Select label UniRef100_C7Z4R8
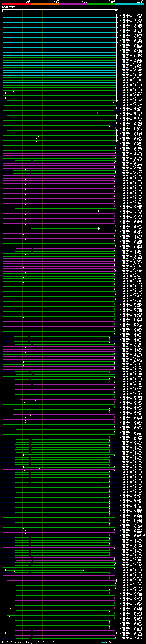 tap(131, 233)
